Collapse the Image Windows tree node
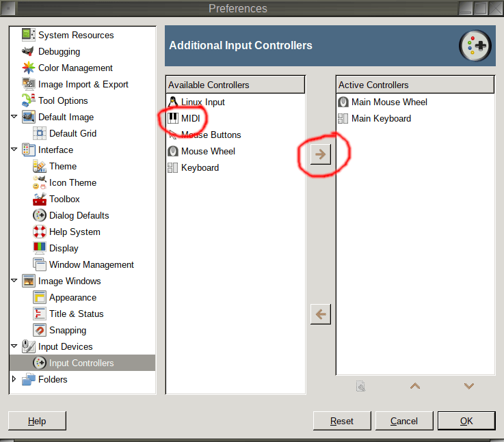The height and width of the screenshot is (442, 504). point(14,281)
